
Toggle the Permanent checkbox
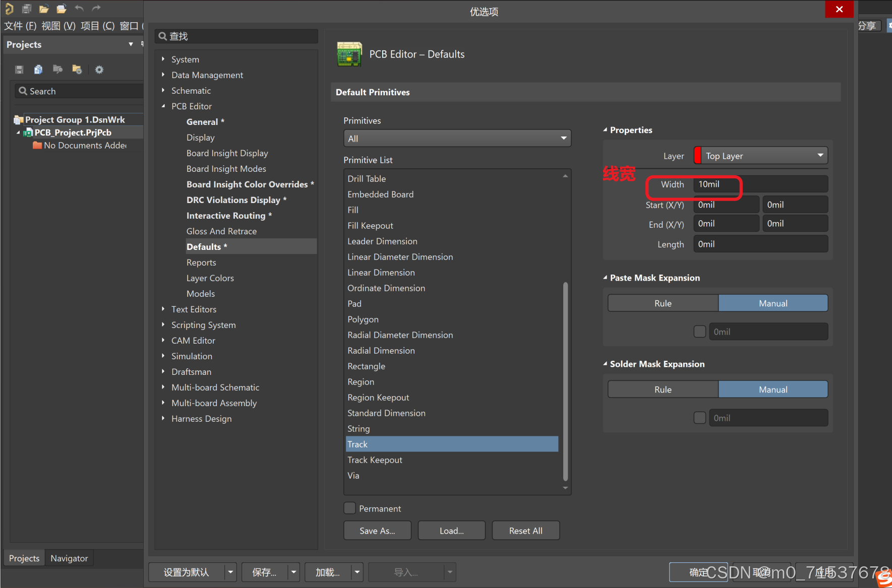349,508
